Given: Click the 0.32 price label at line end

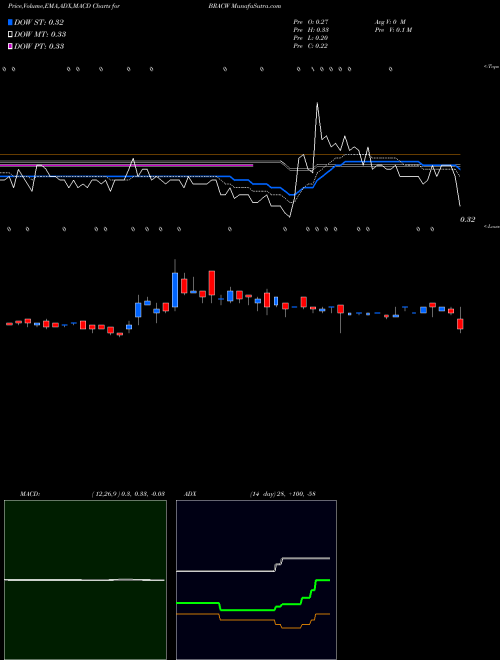Looking at the screenshot, I should (x=468, y=219).
